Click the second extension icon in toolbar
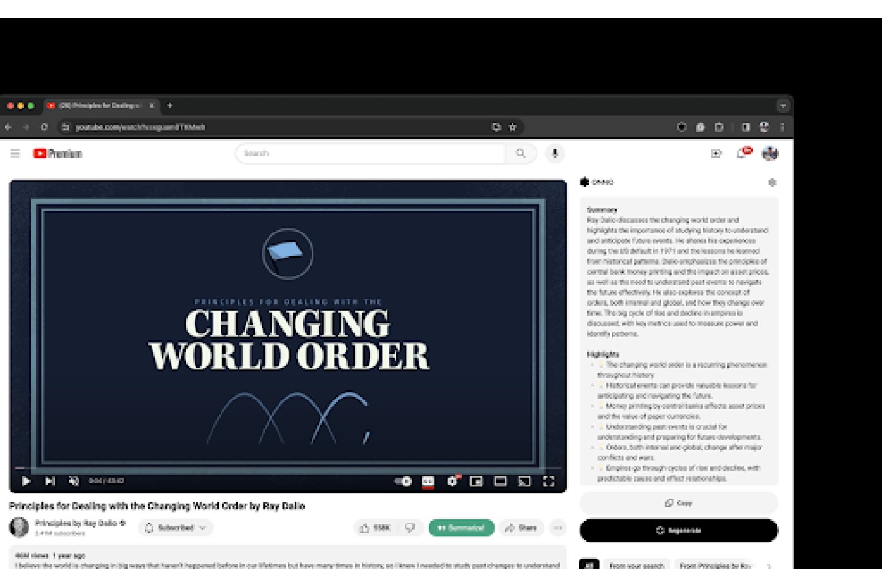882x588 pixels. pyautogui.click(x=700, y=127)
